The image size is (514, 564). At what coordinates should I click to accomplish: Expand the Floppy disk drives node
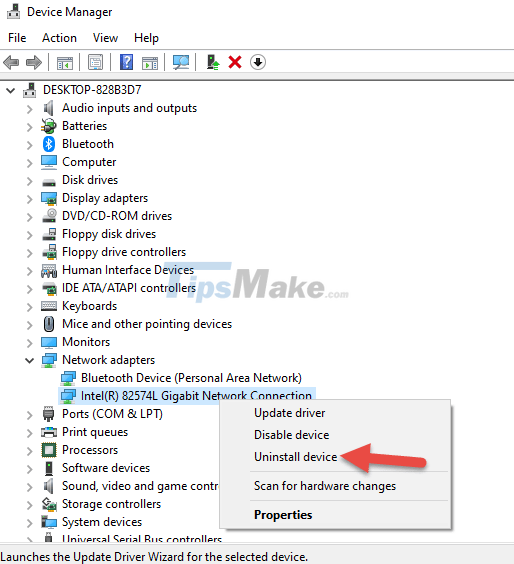29,235
